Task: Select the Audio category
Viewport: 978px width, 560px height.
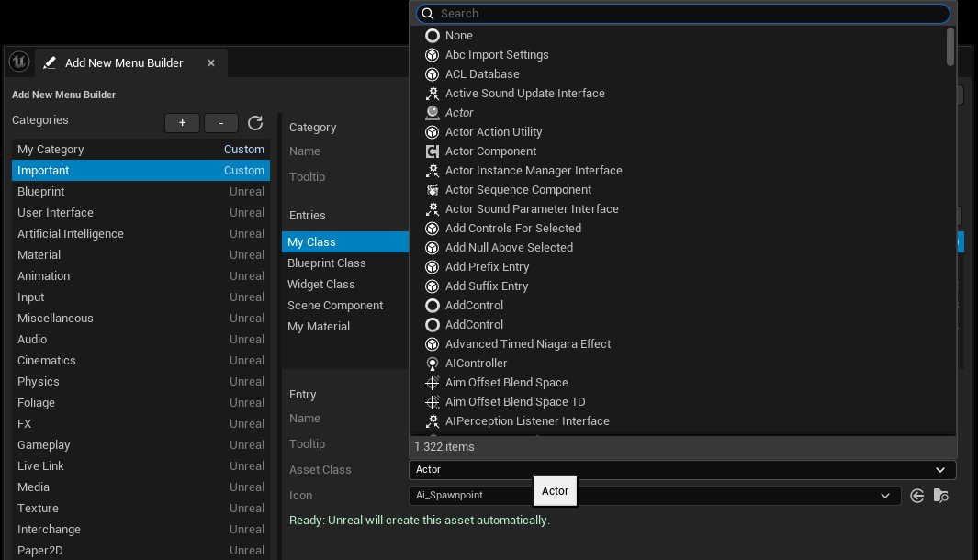Action: pos(141,340)
